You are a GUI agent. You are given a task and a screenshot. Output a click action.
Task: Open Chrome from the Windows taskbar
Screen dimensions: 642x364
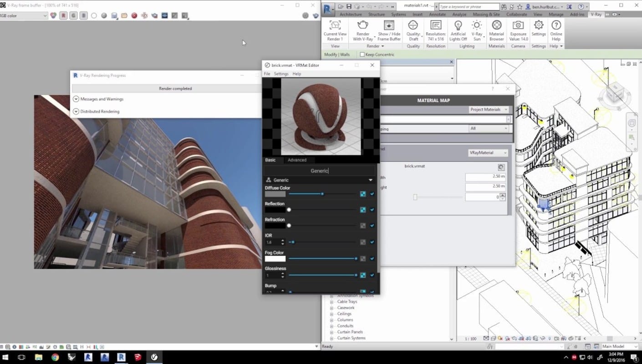[55, 357]
